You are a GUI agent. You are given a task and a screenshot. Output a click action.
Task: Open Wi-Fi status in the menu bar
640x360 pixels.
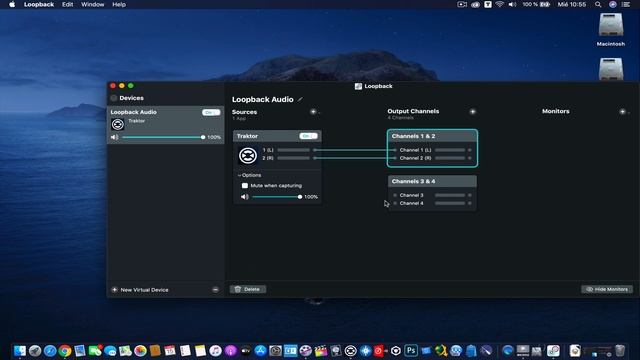click(500, 4)
